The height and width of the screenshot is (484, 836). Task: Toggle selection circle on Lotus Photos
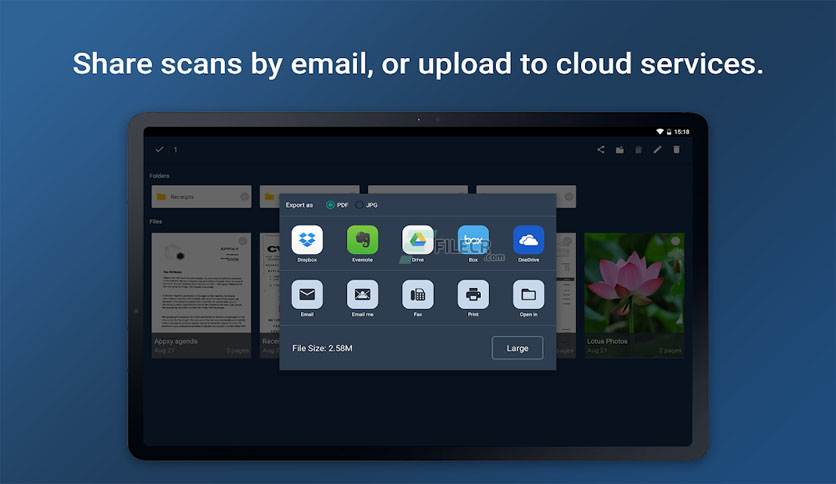pos(676,241)
